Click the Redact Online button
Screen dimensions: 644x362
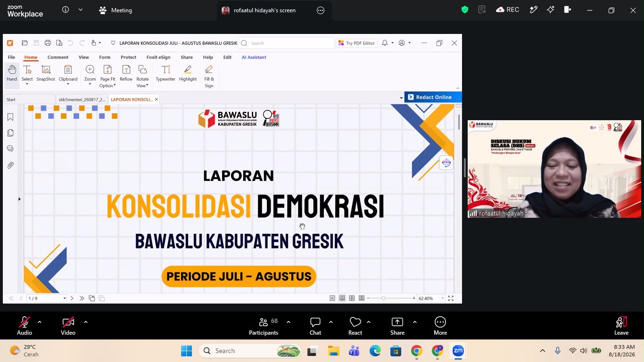(x=433, y=97)
